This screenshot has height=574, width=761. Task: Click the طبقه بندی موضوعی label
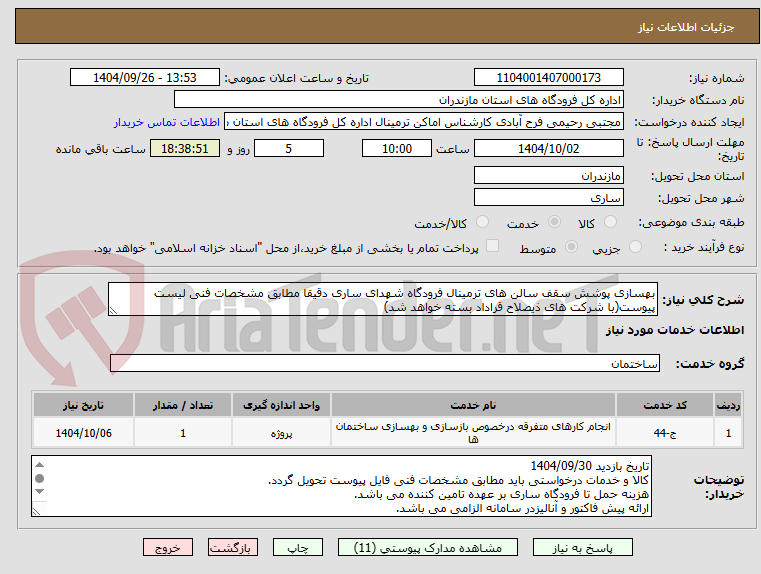[693, 223]
